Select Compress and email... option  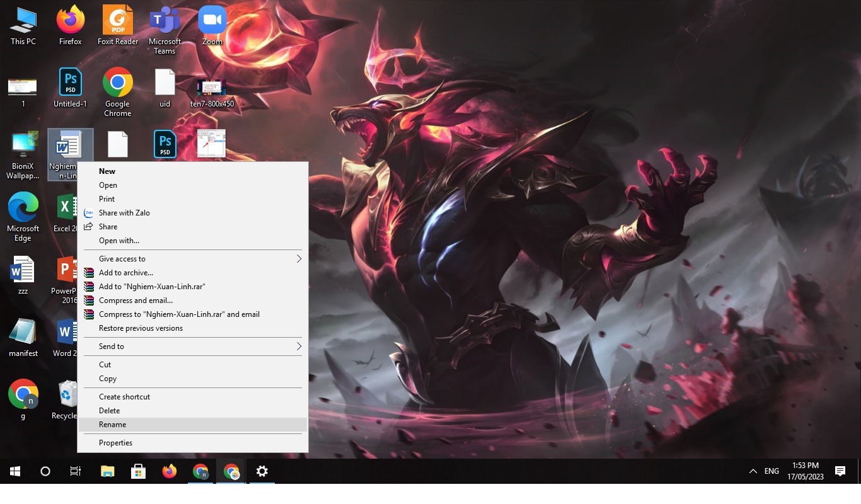point(193,301)
